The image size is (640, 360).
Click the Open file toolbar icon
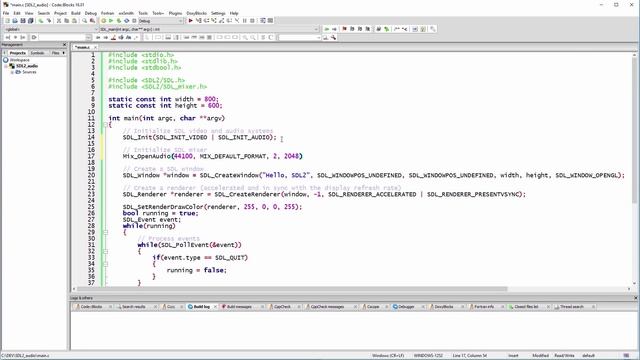click(15, 20)
